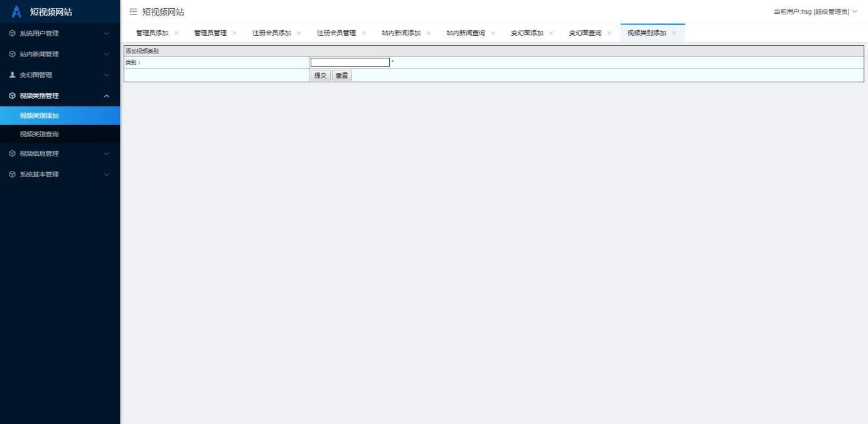Viewport: 868px width, 424px height.
Task: Close the 视频类别添加 tab
Action: (x=674, y=33)
